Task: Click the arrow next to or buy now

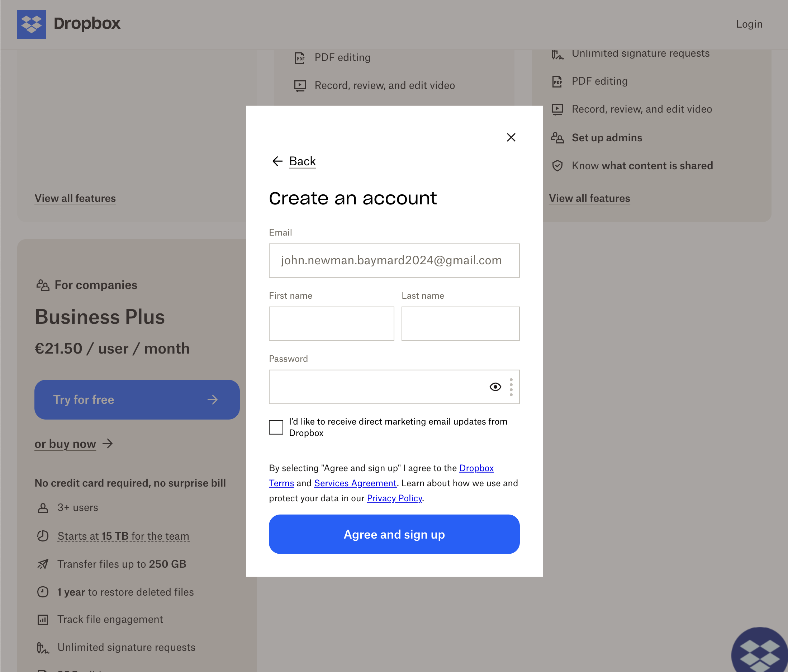Action: (x=108, y=444)
